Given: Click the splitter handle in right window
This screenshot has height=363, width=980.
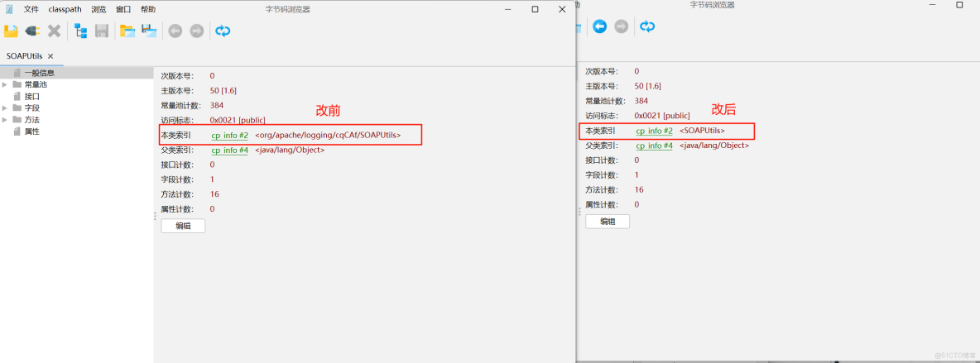Looking at the screenshot, I should (x=579, y=212).
